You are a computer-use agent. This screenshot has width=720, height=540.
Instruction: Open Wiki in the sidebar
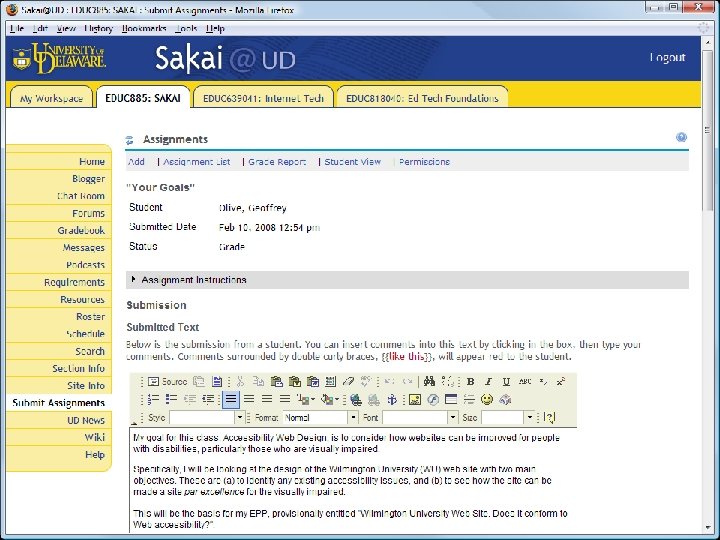[95, 437]
